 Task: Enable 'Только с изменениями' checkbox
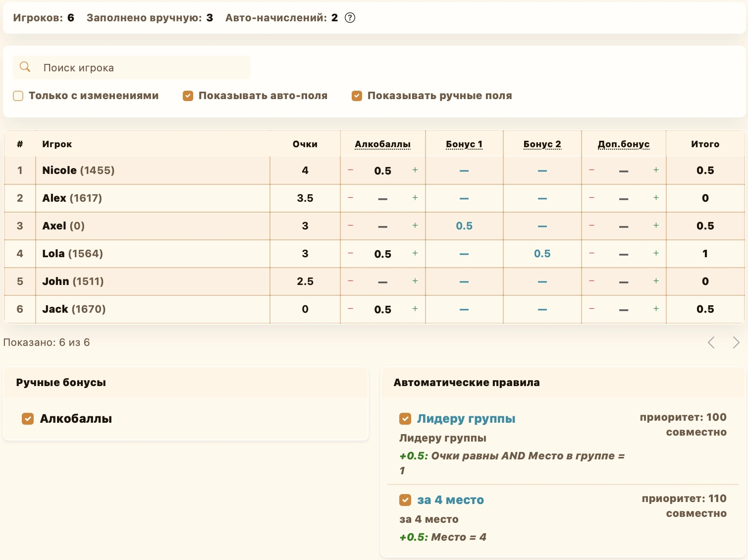point(18,96)
